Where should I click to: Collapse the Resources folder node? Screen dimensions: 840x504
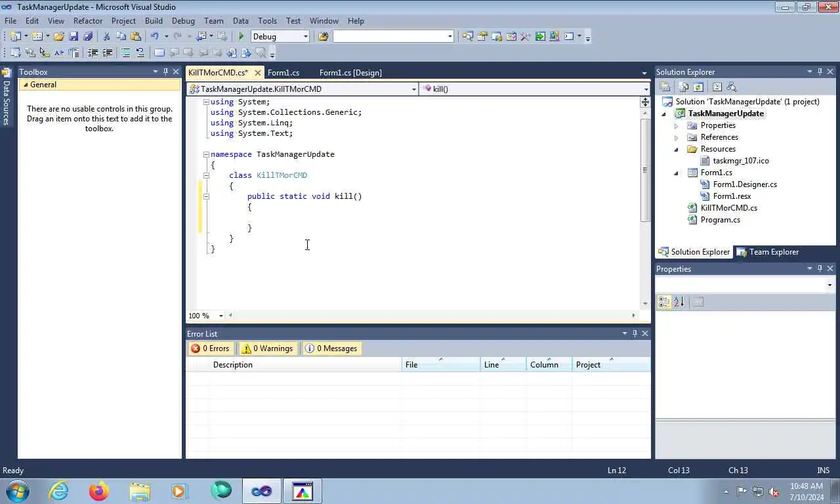(x=677, y=149)
